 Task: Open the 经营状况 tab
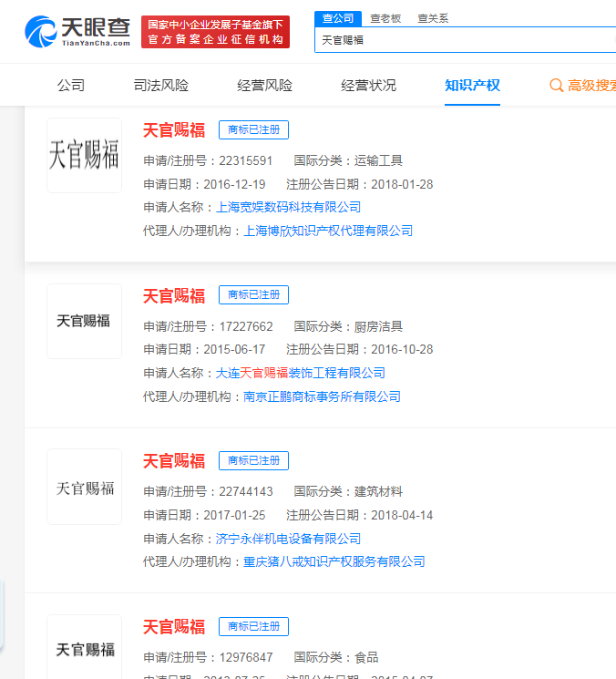pos(369,86)
